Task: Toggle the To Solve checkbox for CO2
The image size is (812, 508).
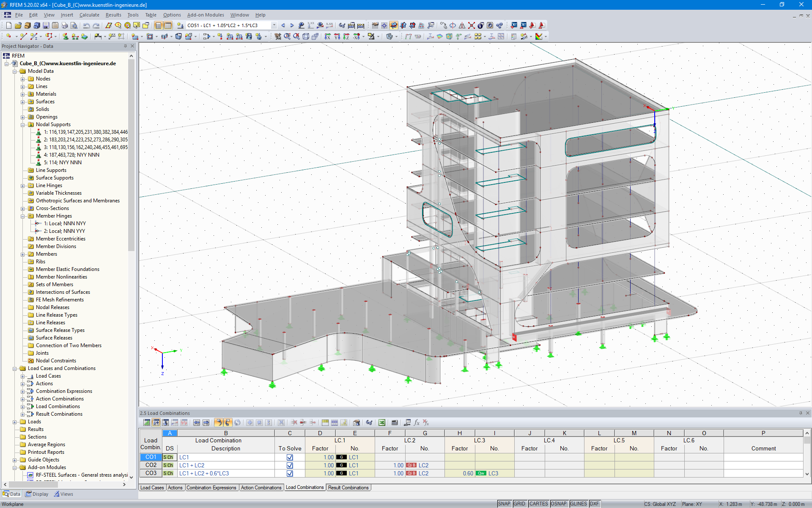Action: click(x=290, y=465)
